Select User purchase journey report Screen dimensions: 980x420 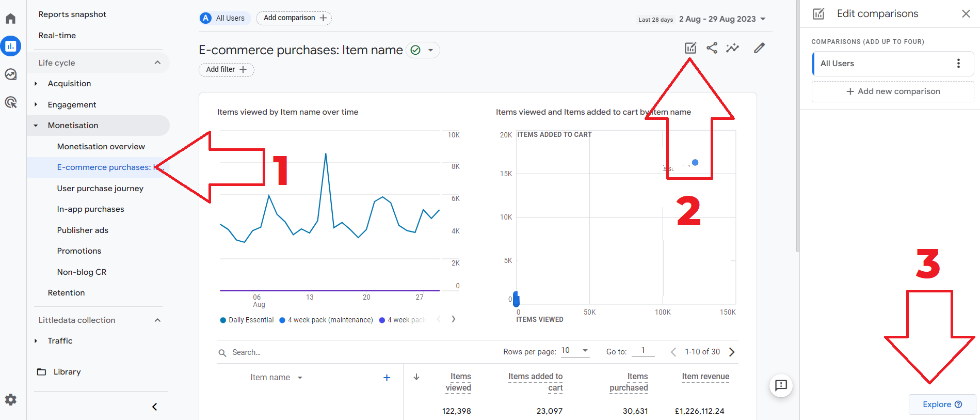coord(100,189)
